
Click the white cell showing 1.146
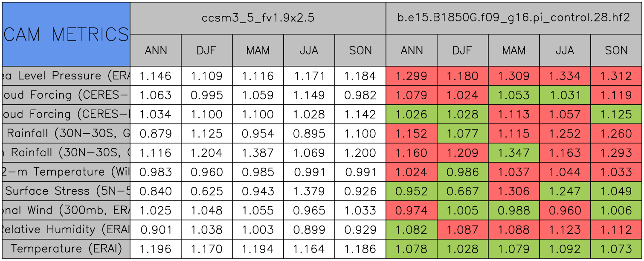pyautogui.click(x=156, y=76)
